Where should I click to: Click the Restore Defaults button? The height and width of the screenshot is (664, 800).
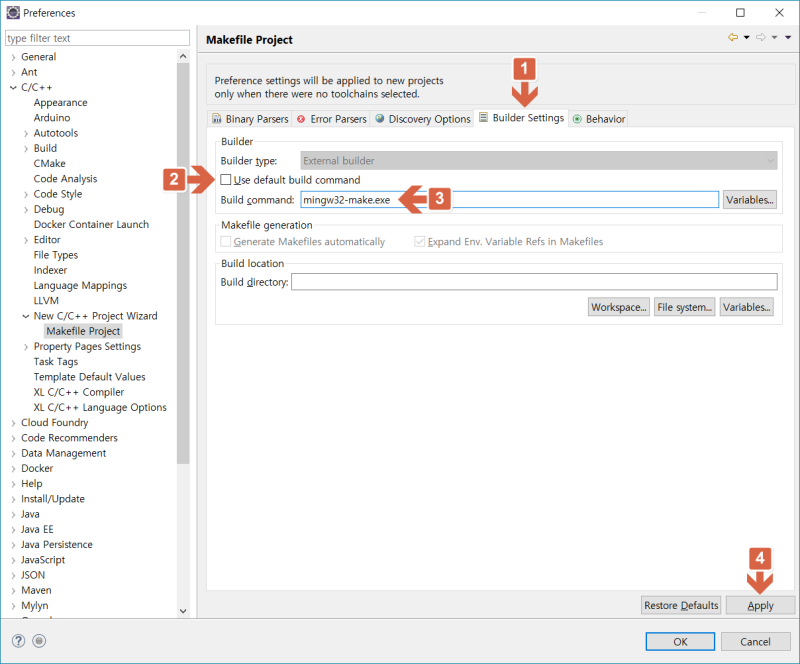[x=681, y=605]
